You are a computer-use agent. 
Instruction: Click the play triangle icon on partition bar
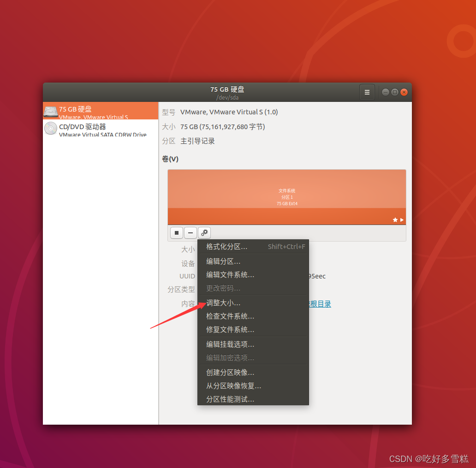[402, 220]
